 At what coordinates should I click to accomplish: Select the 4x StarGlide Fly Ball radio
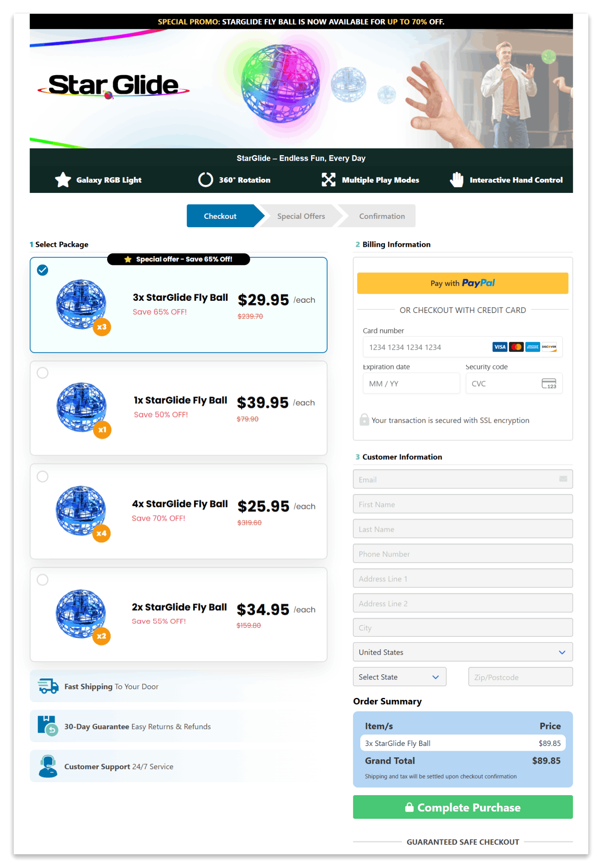pyautogui.click(x=43, y=476)
